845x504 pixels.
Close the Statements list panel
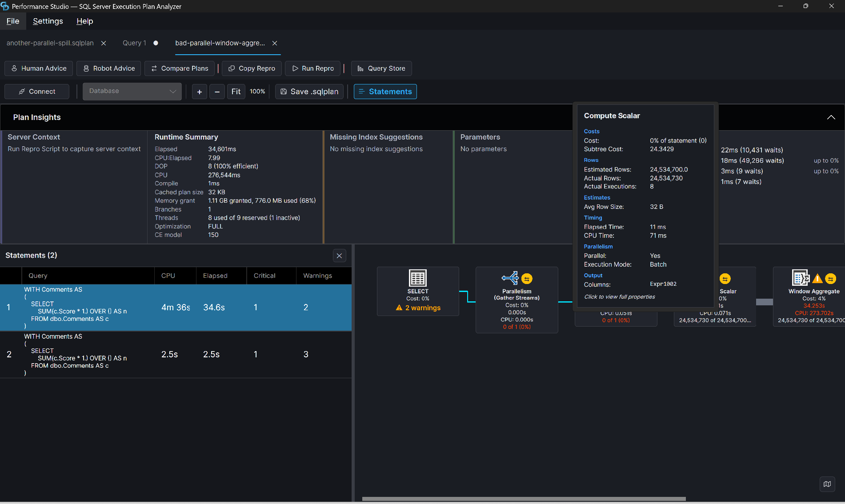[x=339, y=256]
